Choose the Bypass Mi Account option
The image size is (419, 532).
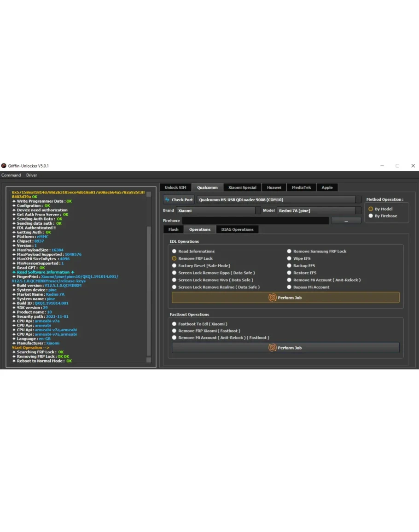click(290, 287)
